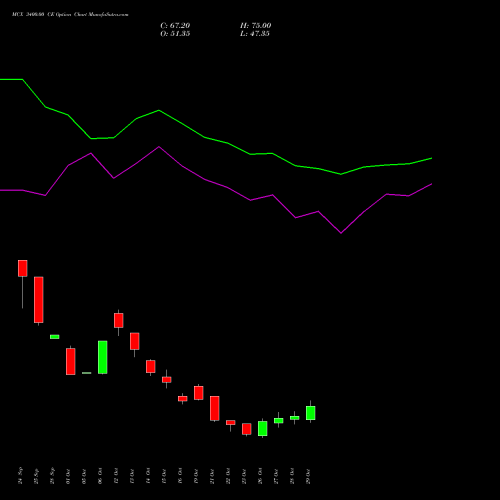The image size is (500, 500).
Task: Select the 25 Sep date label
Action: point(37,476)
